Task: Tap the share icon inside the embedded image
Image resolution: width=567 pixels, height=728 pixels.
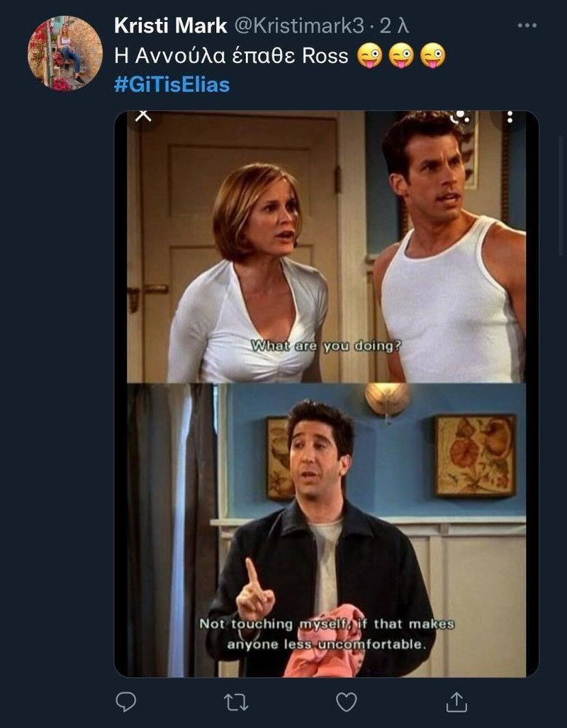Action: 459,117
